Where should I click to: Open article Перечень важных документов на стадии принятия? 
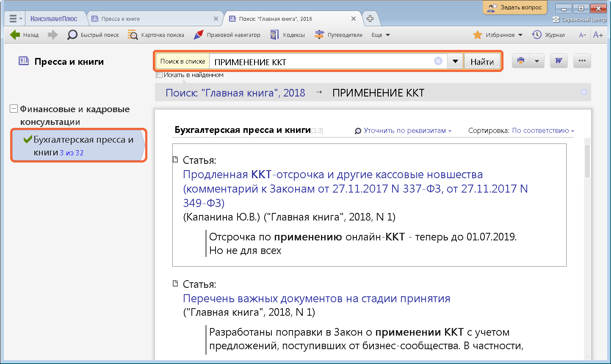point(316,298)
